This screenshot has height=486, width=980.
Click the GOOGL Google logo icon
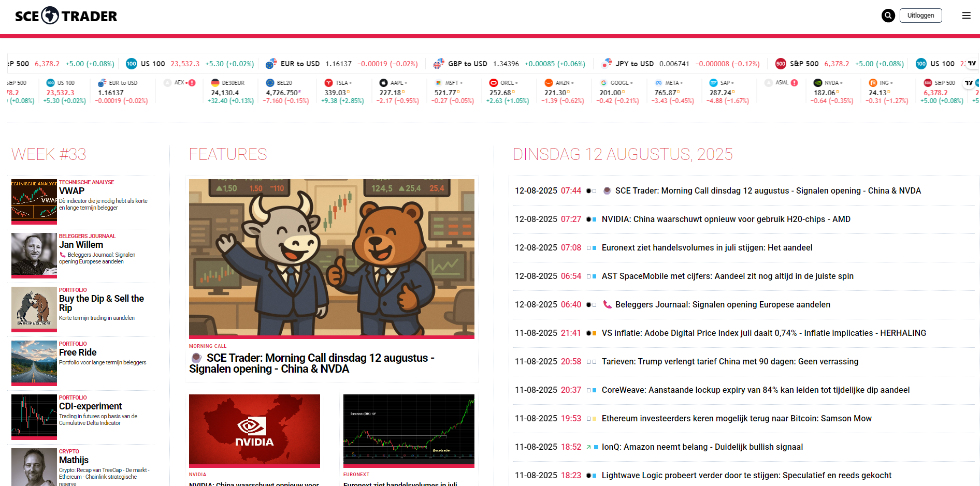tap(603, 83)
